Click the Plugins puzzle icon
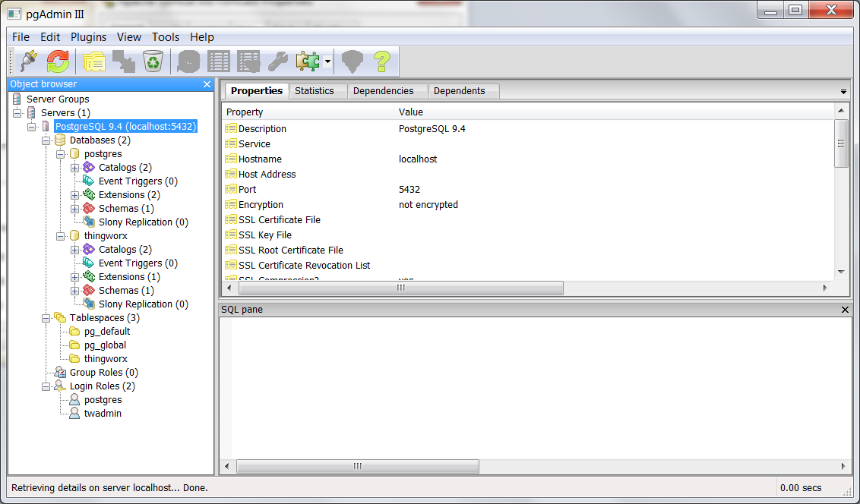Screen dimensions: 860x504 tap(308, 61)
